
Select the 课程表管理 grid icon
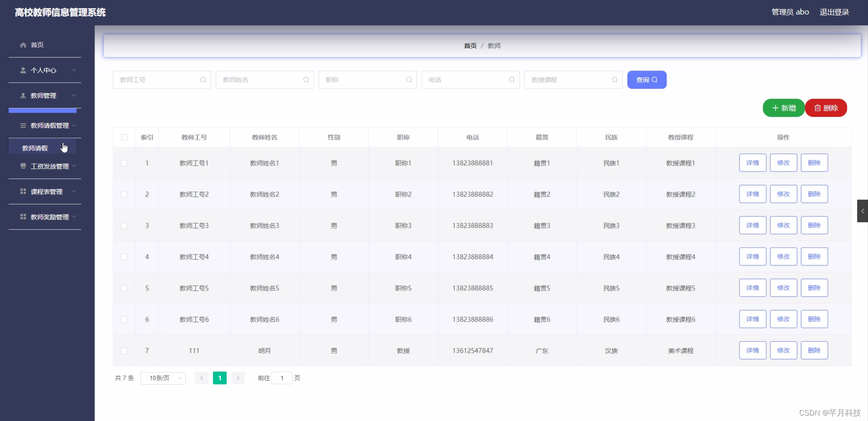[x=23, y=191]
